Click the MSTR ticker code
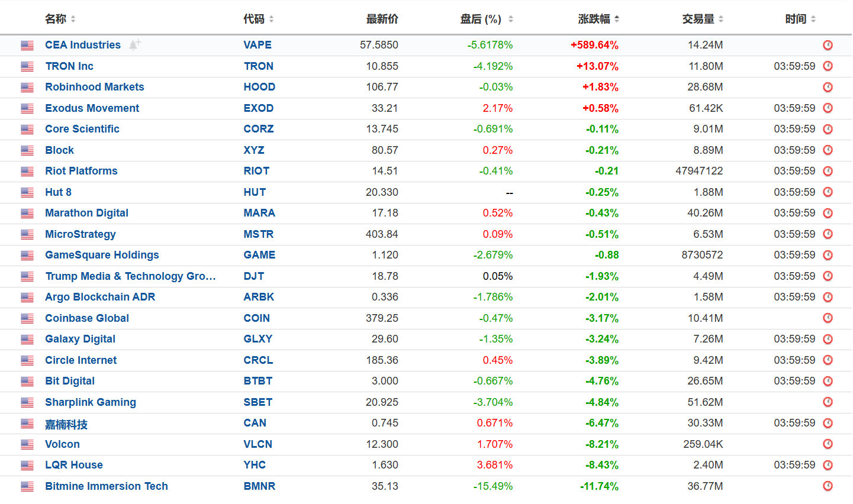The image size is (853, 504). [259, 234]
